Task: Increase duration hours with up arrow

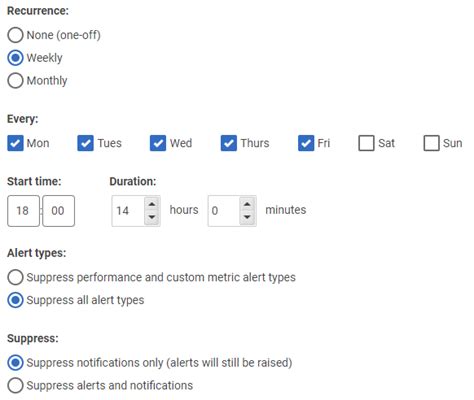Action: point(152,204)
